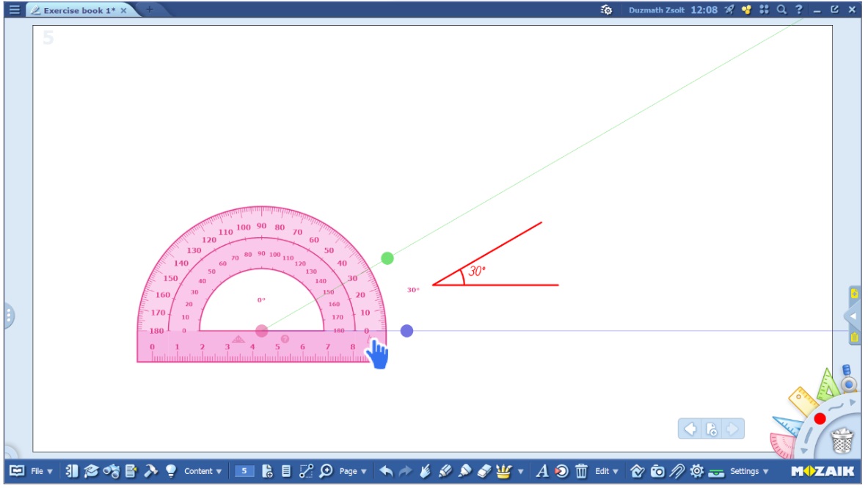Click the paperclip attachment icon

pyautogui.click(x=676, y=471)
